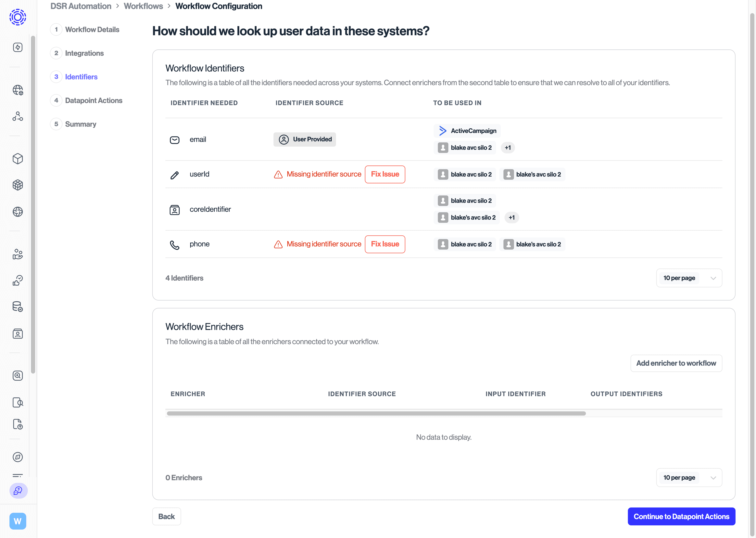Click the Transcend logo icon in sidebar
The height and width of the screenshot is (538, 756).
[x=18, y=17]
